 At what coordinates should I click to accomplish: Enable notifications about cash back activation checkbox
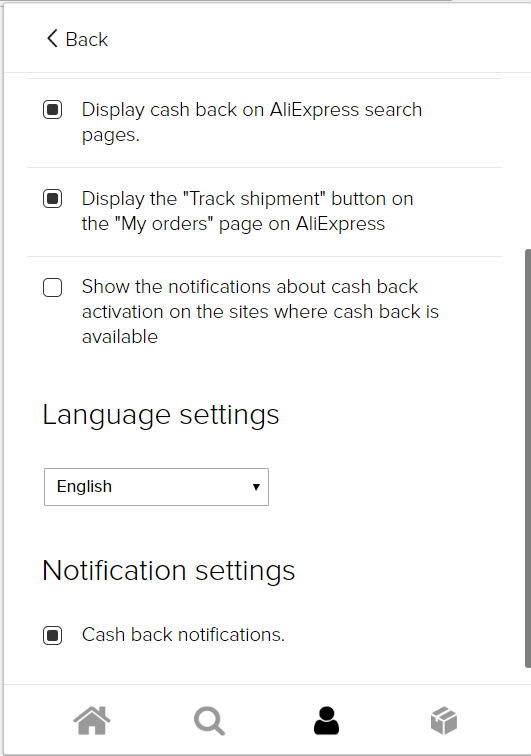click(x=53, y=287)
